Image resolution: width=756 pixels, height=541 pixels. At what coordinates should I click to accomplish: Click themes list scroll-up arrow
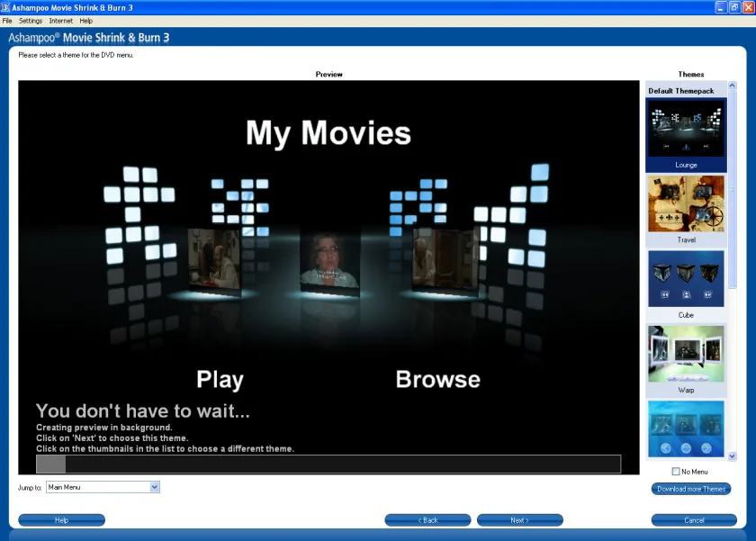732,86
